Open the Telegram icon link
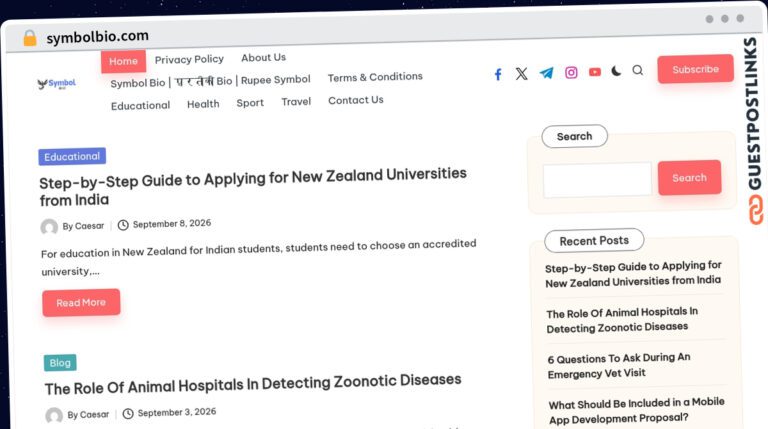 pyautogui.click(x=546, y=73)
